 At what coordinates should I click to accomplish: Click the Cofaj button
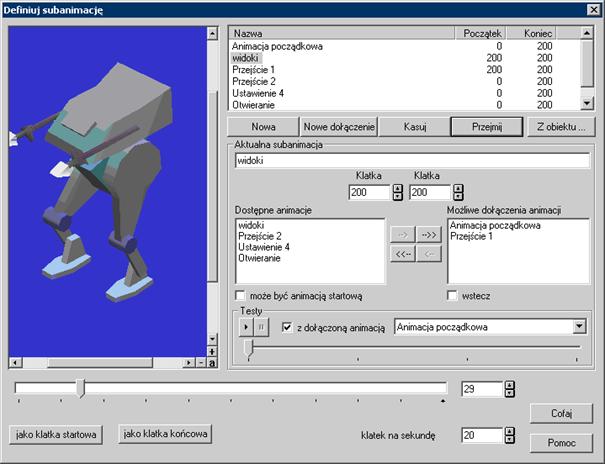pos(561,413)
